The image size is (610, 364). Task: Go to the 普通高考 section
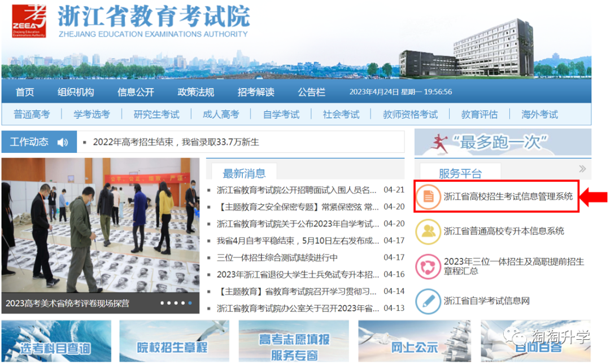click(32, 115)
